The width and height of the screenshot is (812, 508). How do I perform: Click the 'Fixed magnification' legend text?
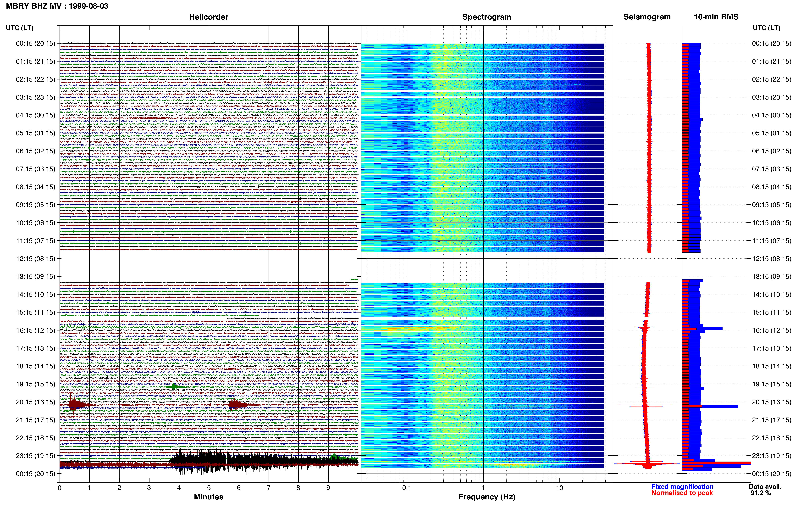[682, 486]
